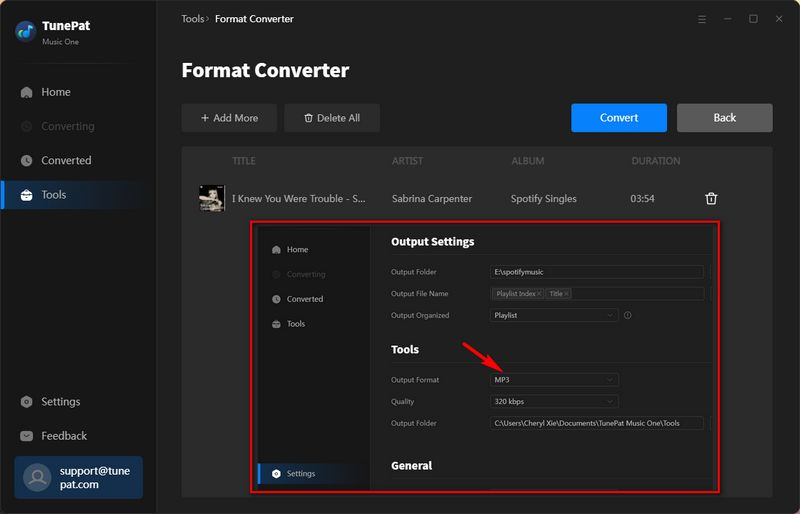Click the Delete All button
The image size is (800, 514).
331,118
